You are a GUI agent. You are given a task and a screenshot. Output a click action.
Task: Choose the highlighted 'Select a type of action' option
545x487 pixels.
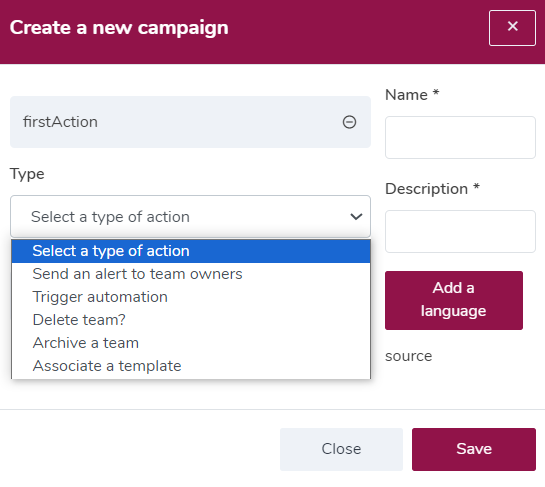click(191, 251)
